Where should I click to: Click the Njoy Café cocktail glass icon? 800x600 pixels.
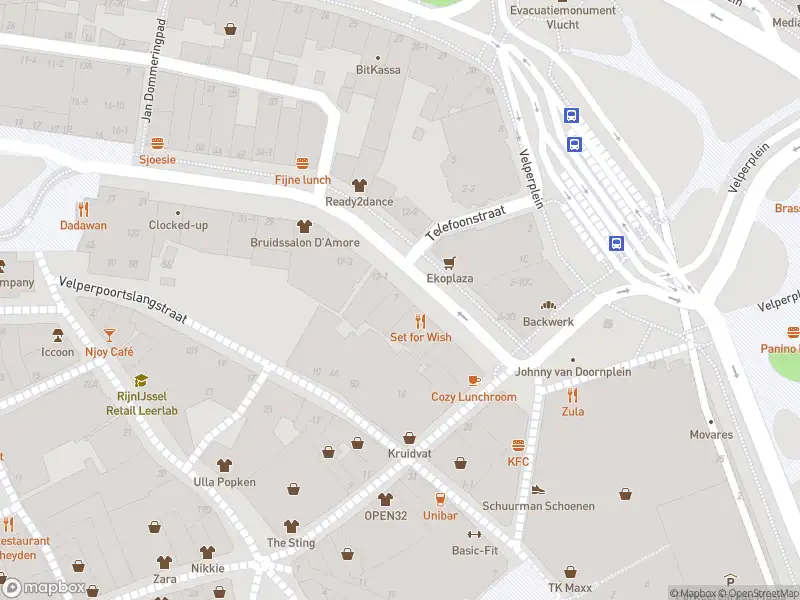point(109,336)
